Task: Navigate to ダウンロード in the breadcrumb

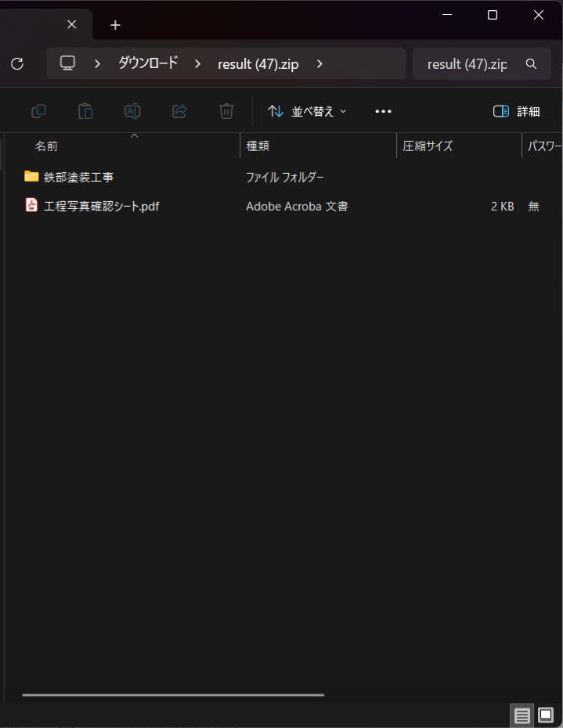Action: click(148, 63)
